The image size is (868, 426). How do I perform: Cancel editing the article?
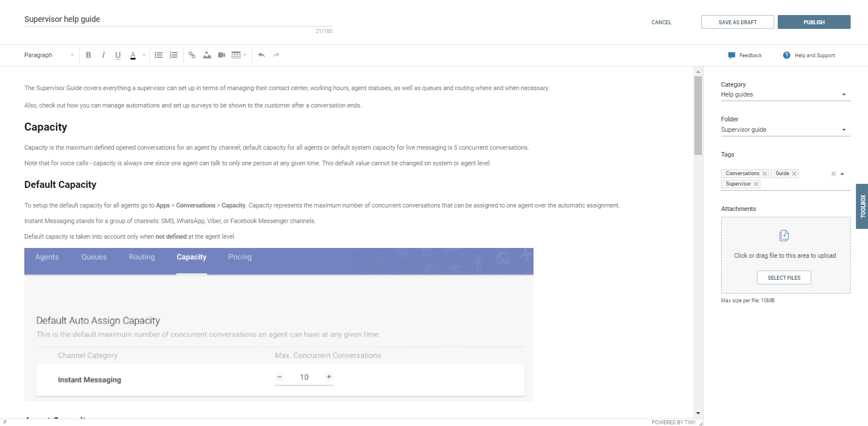[x=661, y=23]
